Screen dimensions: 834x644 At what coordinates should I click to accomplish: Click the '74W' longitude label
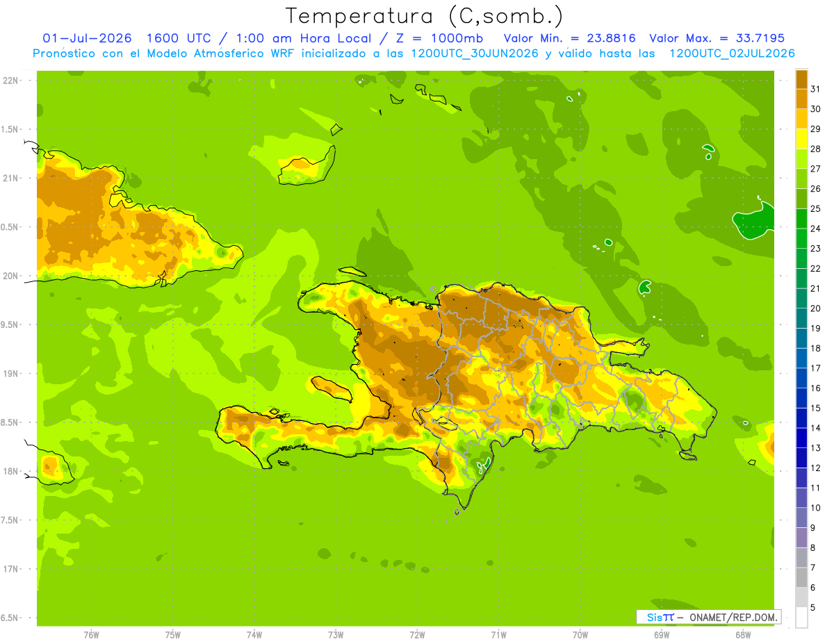(254, 635)
